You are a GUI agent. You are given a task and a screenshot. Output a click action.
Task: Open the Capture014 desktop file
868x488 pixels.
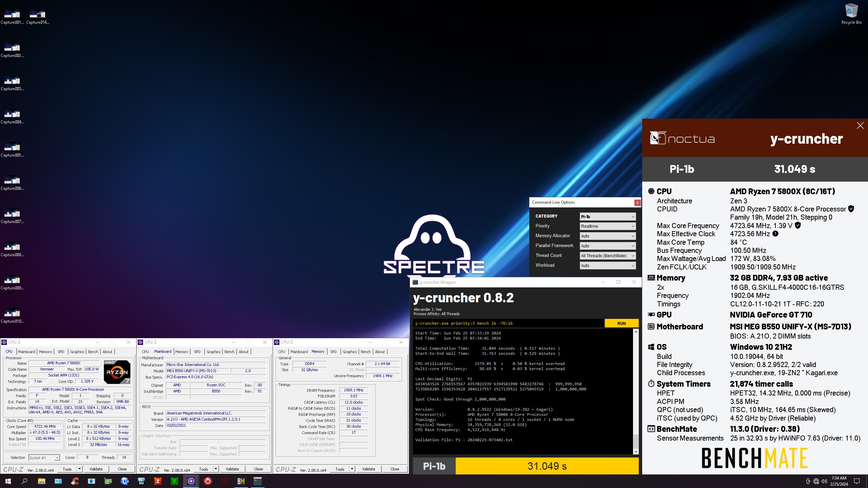coord(38,16)
